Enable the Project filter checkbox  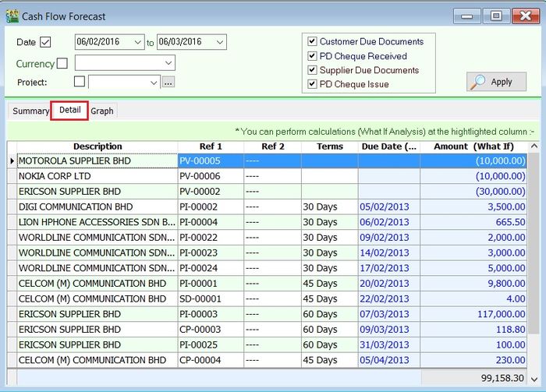click(79, 82)
